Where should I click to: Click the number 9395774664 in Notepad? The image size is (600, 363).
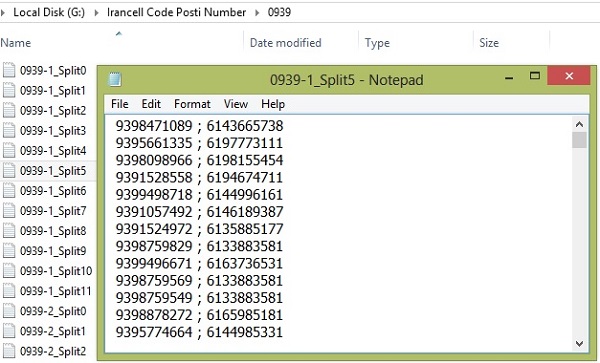point(154,332)
